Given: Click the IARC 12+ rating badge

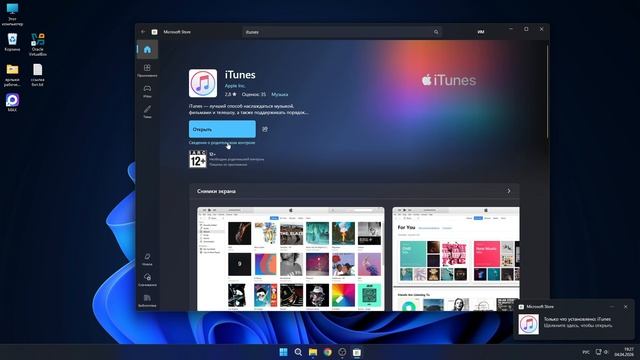Looking at the screenshot, I should [x=198, y=159].
